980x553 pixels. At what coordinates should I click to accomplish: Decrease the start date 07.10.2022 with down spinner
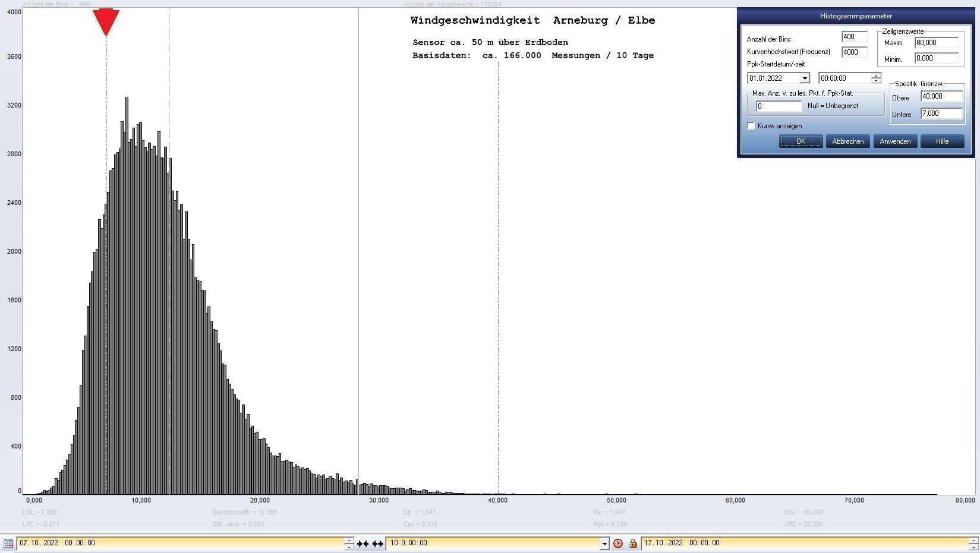(x=349, y=546)
